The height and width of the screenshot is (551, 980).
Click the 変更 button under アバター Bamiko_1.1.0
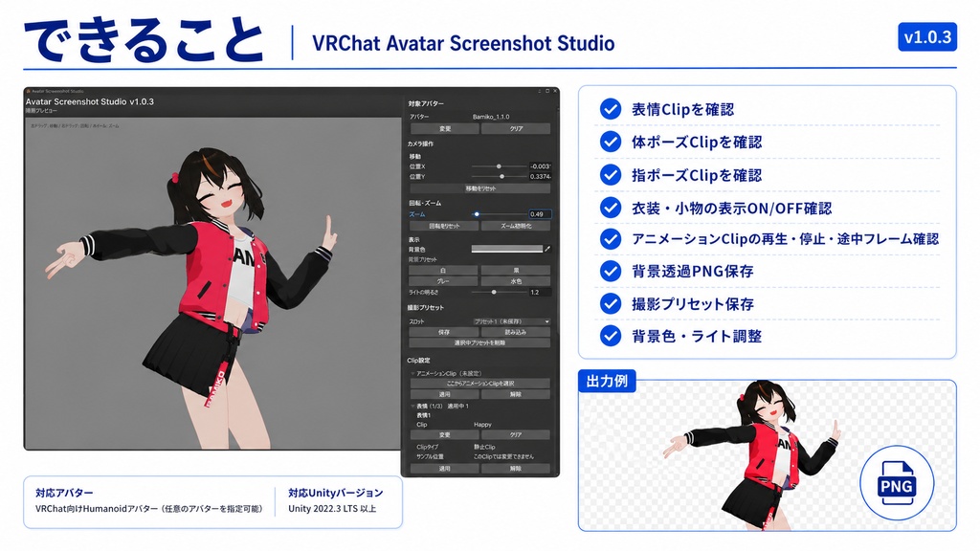[444, 128]
